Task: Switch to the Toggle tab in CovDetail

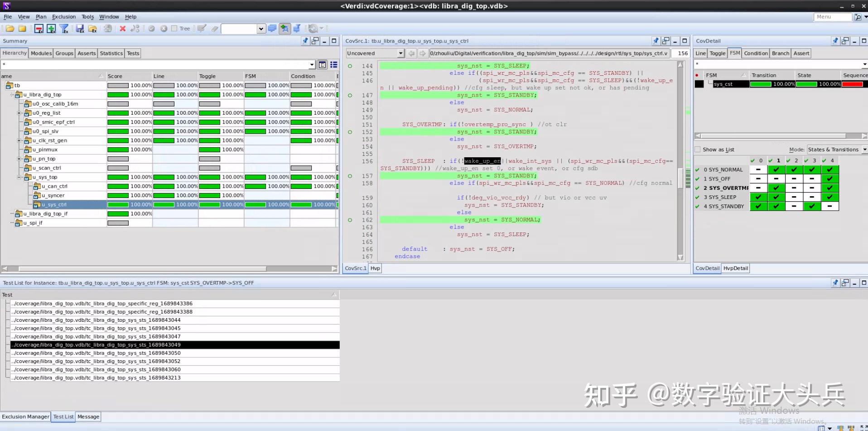Action: (x=717, y=53)
